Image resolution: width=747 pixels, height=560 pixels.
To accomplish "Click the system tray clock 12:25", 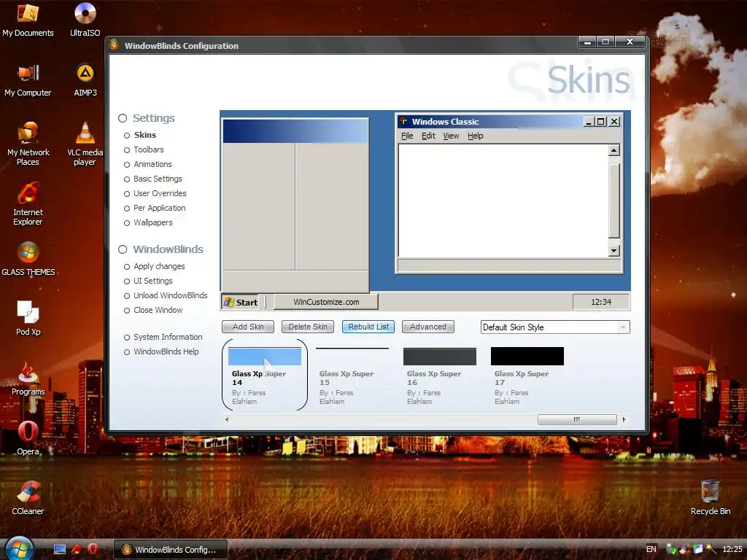I will (x=732, y=549).
